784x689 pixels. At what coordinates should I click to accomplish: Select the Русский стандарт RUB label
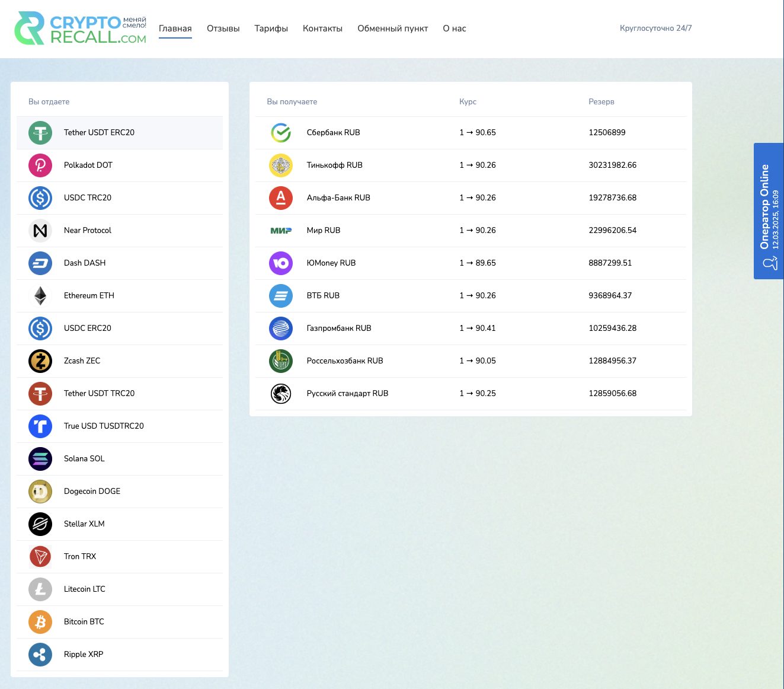tap(347, 394)
